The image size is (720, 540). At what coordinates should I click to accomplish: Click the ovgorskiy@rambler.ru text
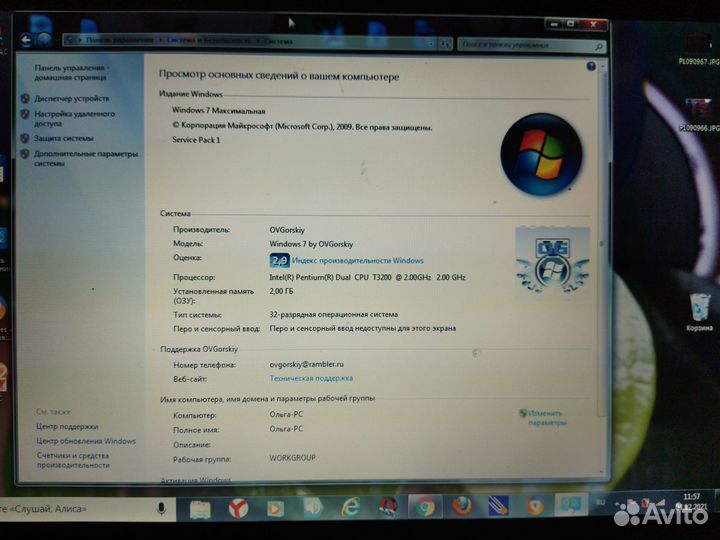[x=306, y=364]
